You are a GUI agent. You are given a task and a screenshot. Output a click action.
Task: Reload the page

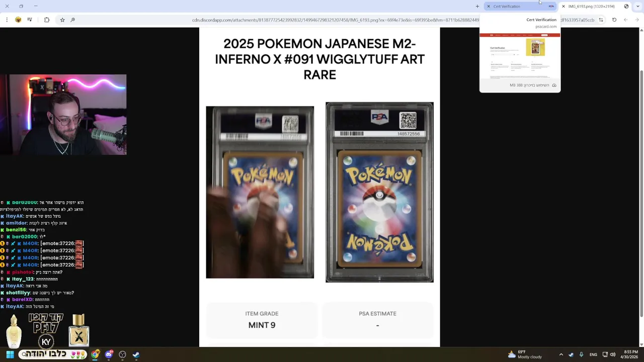(x=614, y=20)
